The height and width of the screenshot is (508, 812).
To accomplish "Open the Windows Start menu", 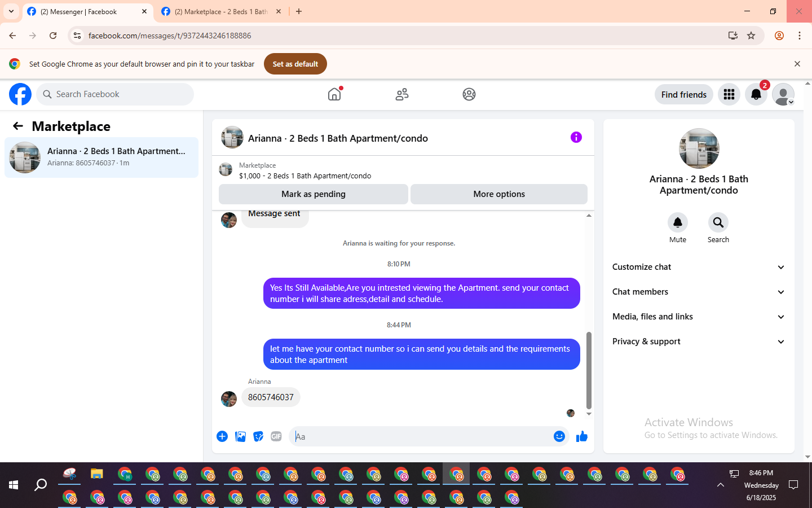I will click(14, 485).
